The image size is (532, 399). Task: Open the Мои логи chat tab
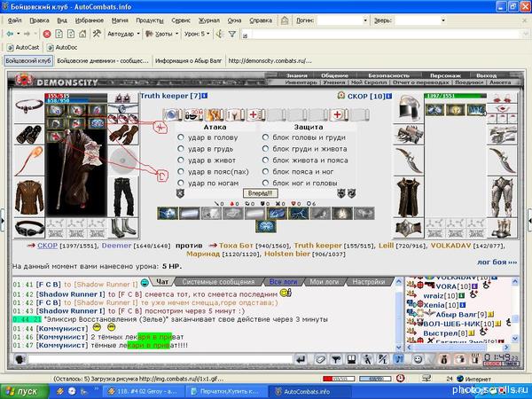click(x=324, y=282)
